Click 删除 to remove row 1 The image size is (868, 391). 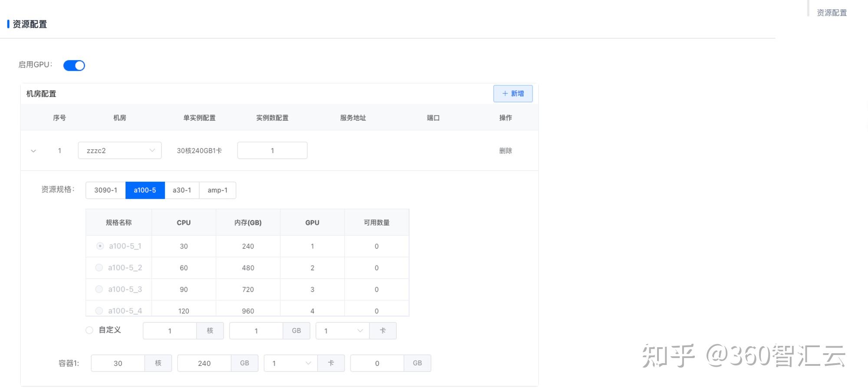[x=505, y=151]
